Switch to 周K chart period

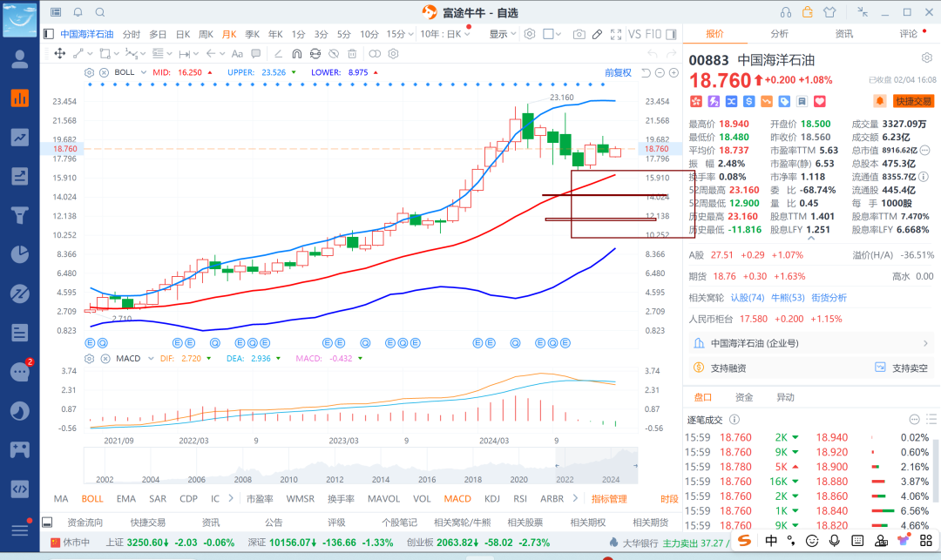click(206, 34)
